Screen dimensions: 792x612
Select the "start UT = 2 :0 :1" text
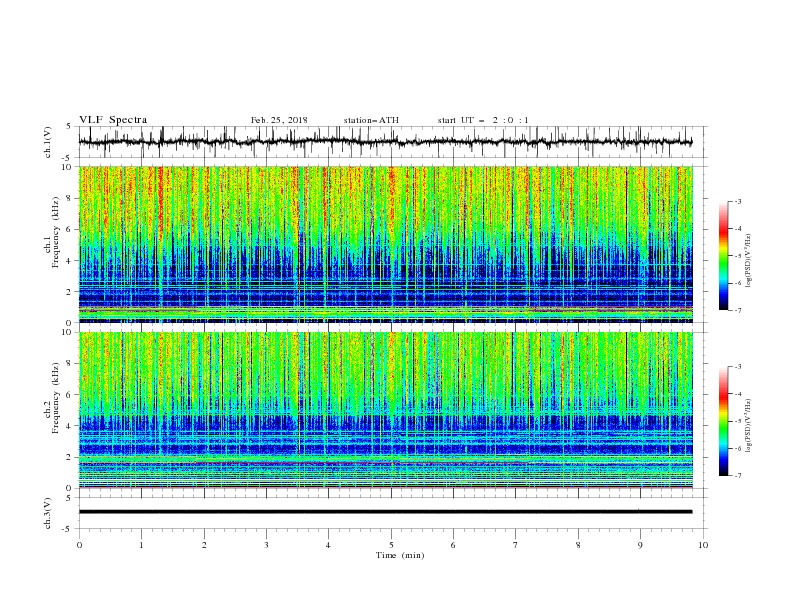483,120
